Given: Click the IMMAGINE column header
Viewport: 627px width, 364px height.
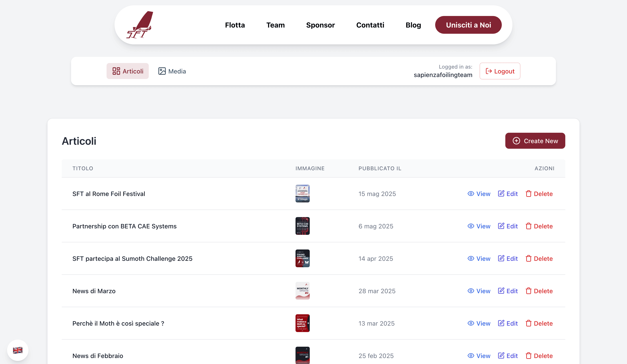Looking at the screenshot, I should 310,168.
